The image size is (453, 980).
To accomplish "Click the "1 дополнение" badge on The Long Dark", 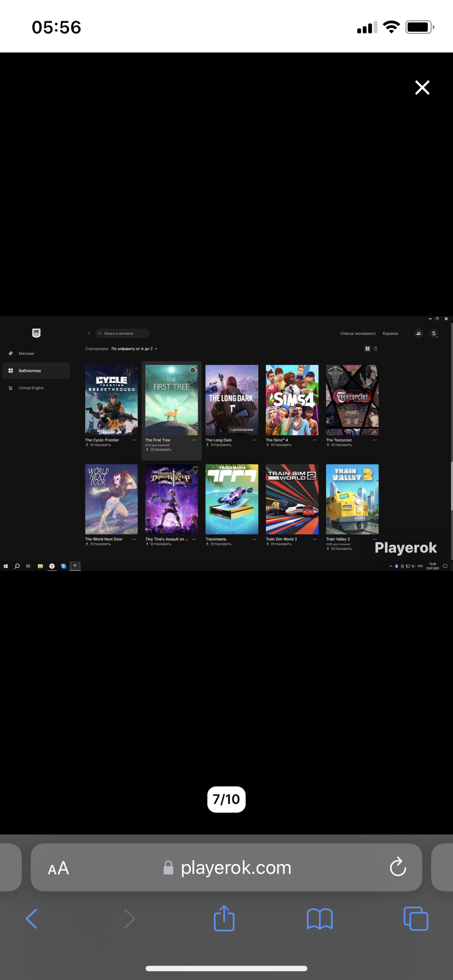I will tap(242, 430).
